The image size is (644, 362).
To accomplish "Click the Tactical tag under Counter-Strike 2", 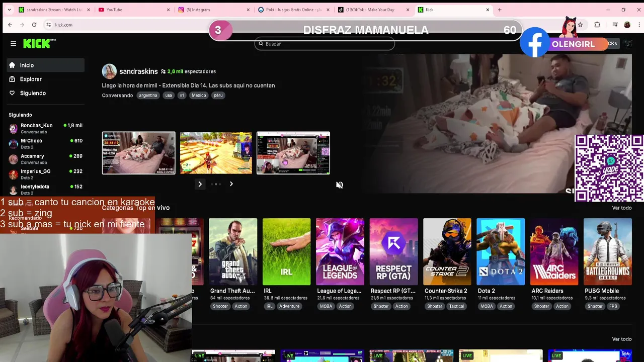I will coord(456,306).
